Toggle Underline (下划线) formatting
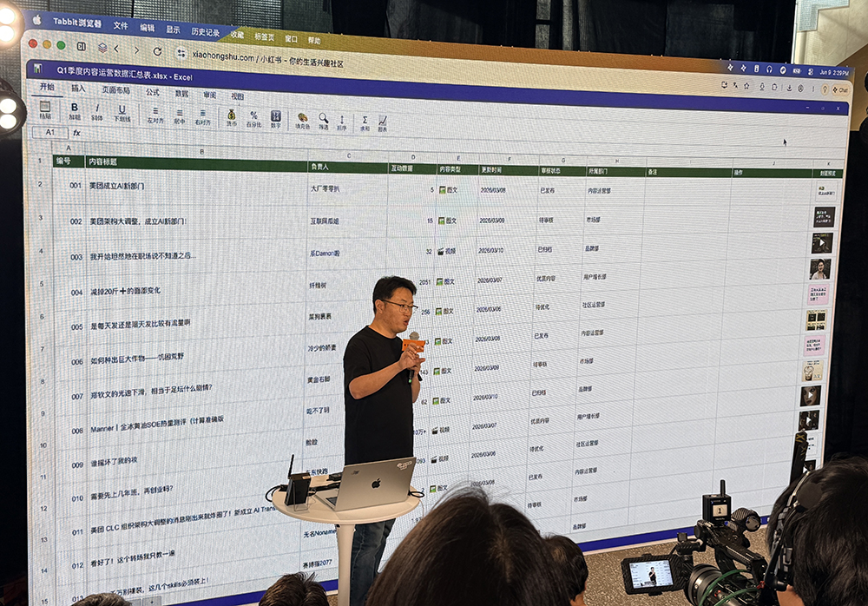Screen dimensions: 868x606 122,113
